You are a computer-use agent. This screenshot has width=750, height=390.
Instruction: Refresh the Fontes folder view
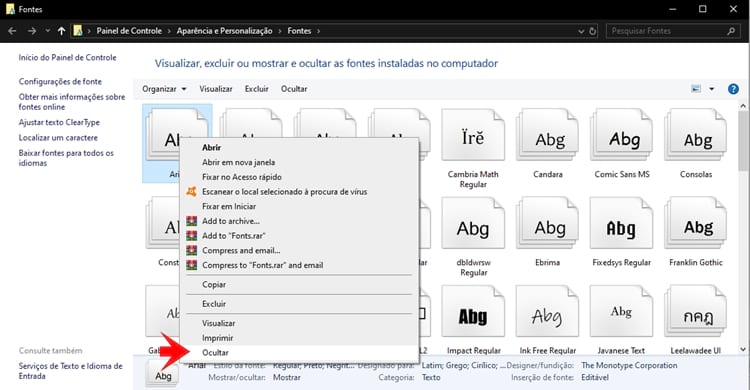point(593,31)
